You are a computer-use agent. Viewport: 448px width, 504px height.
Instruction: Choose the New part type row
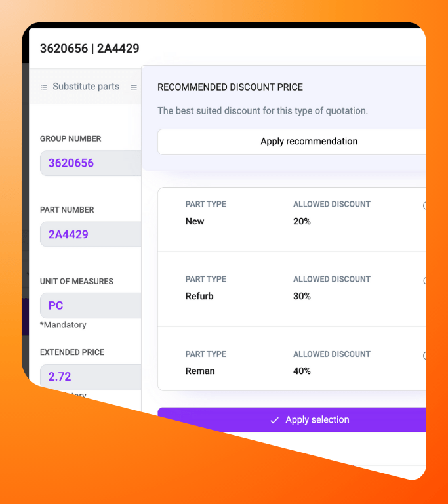pyautogui.click(x=195, y=221)
